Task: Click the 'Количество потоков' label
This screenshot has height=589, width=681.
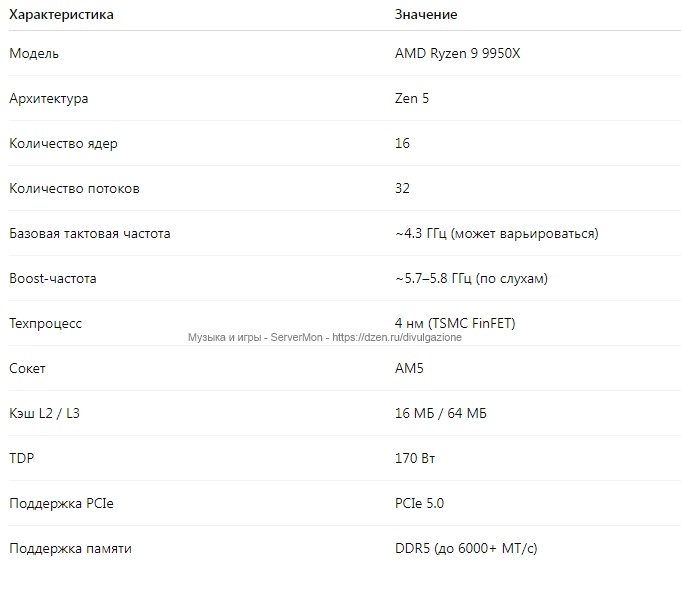Action: (x=74, y=189)
